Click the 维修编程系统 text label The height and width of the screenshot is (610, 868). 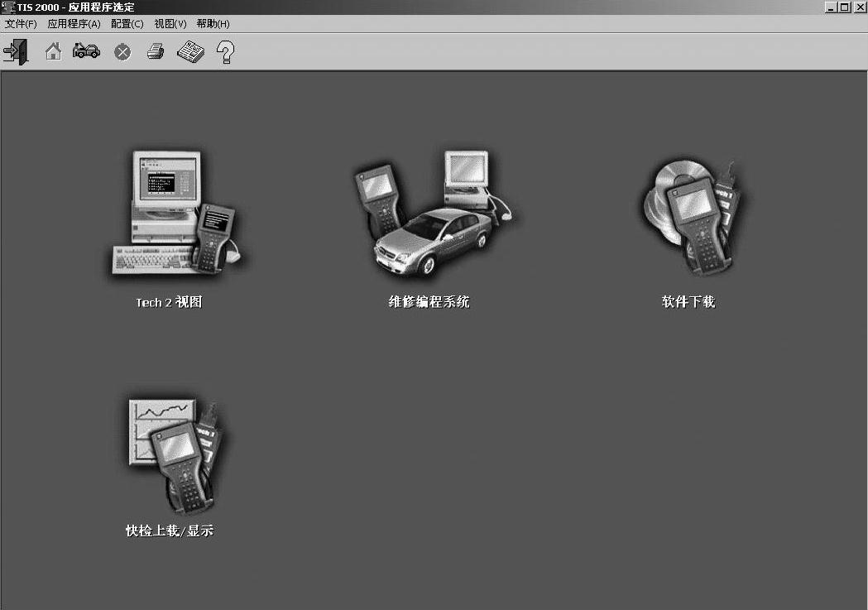(x=429, y=302)
